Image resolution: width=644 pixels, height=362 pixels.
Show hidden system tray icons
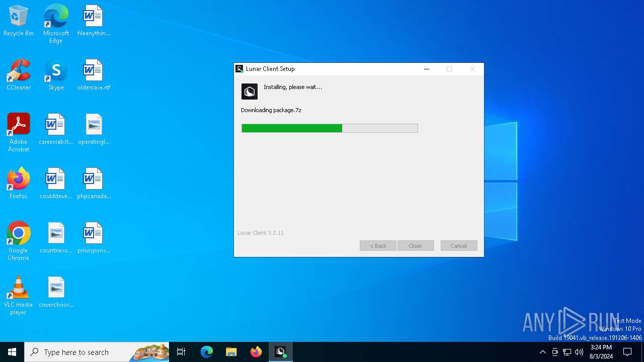pyautogui.click(x=542, y=352)
